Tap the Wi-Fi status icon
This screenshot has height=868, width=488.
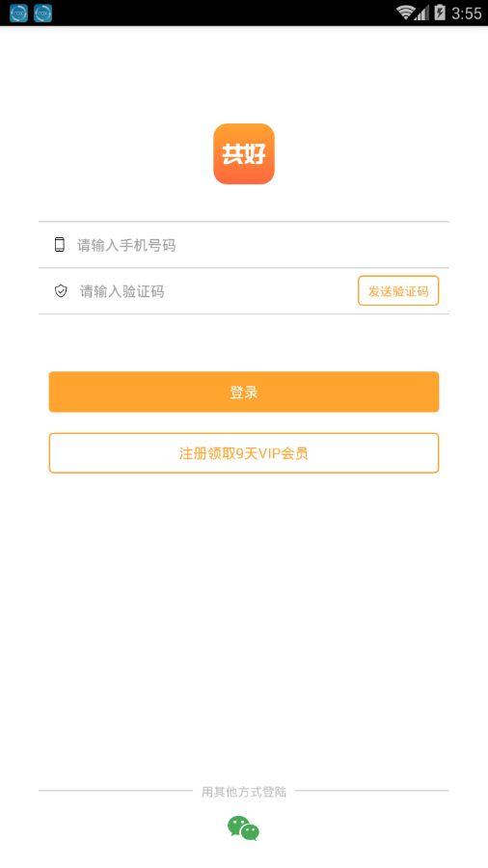tap(406, 13)
